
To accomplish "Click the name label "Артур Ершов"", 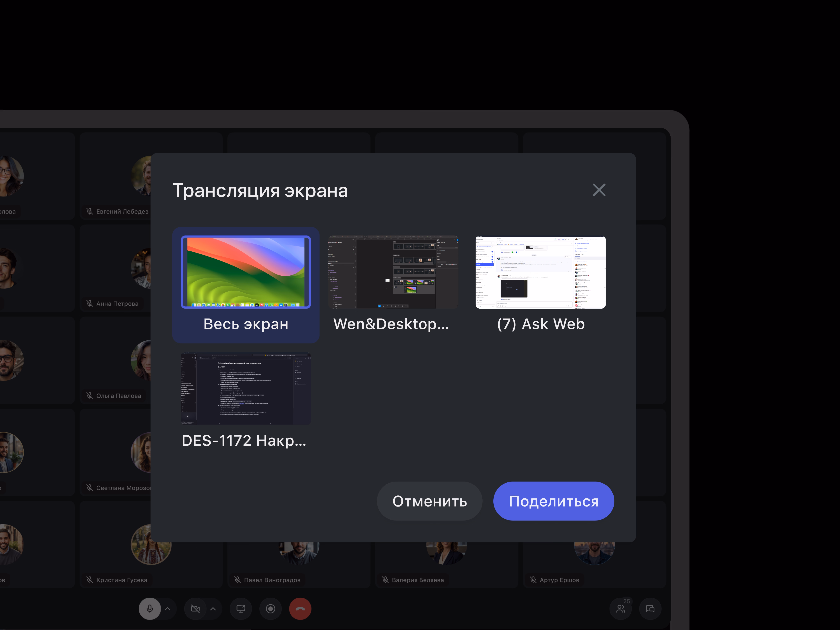I will coord(559,580).
